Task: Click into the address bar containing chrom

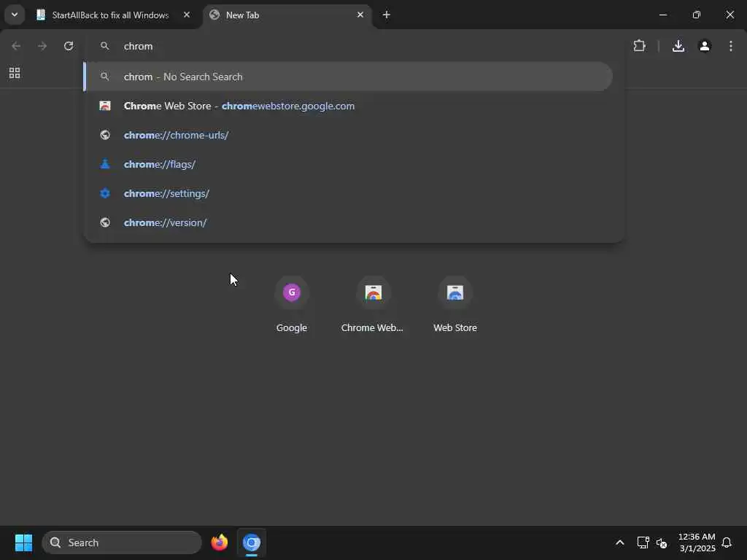Action: tap(354, 46)
